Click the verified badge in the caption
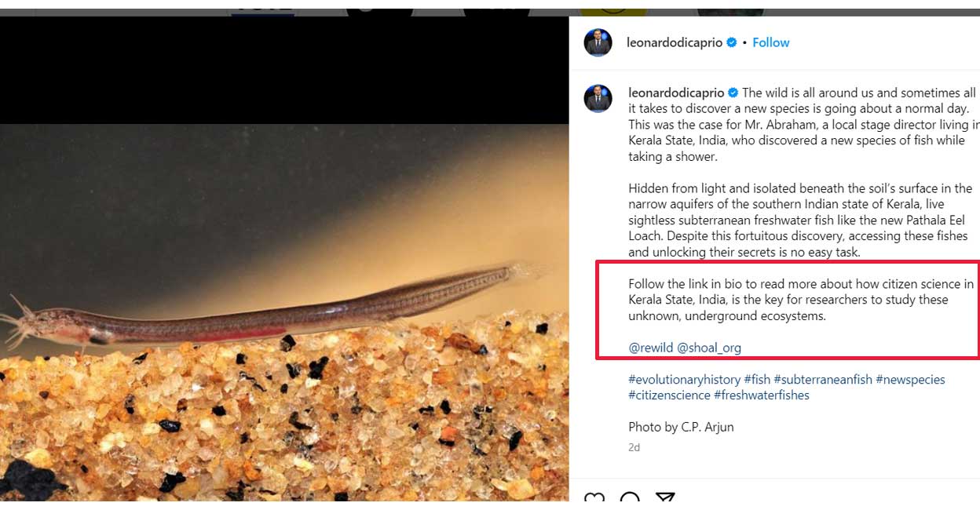 pos(733,93)
